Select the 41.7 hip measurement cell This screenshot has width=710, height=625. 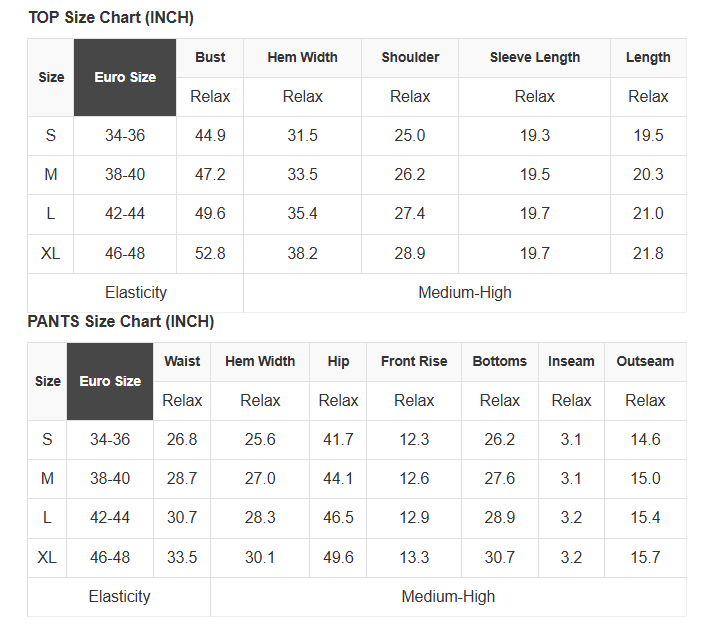(x=338, y=439)
